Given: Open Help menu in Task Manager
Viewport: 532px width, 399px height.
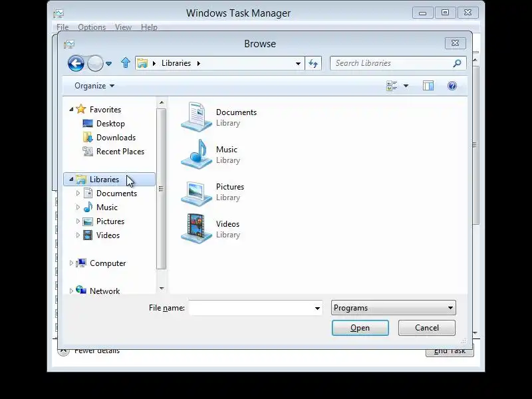Looking at the screenshot, I should [149, 27].
